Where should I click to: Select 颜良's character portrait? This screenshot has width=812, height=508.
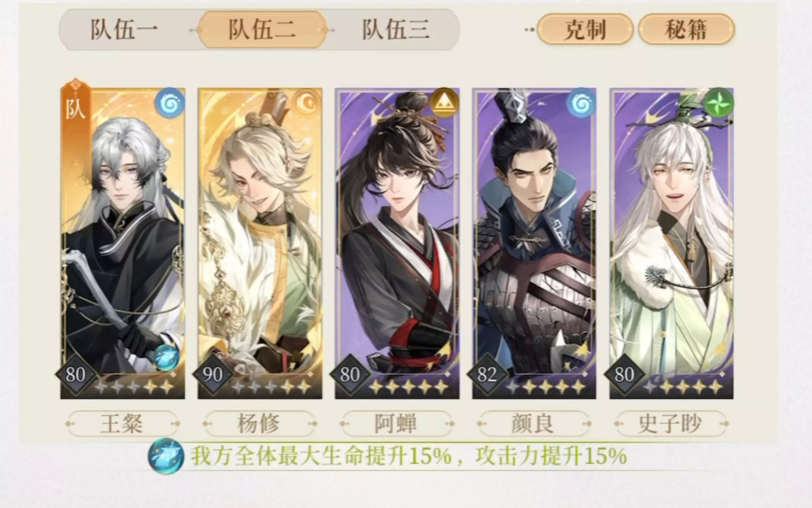(534, 243)
